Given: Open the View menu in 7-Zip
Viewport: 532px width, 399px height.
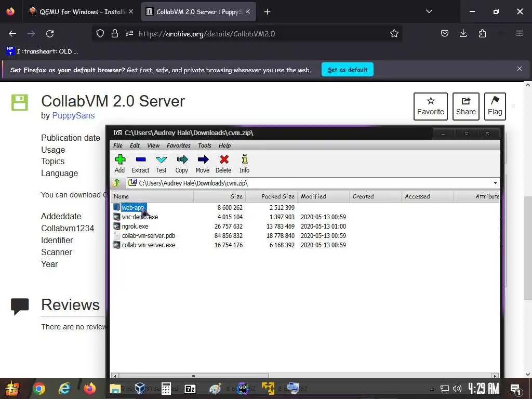Looking at the screenshot, I should pyautogui.click(x=153, y=145).
